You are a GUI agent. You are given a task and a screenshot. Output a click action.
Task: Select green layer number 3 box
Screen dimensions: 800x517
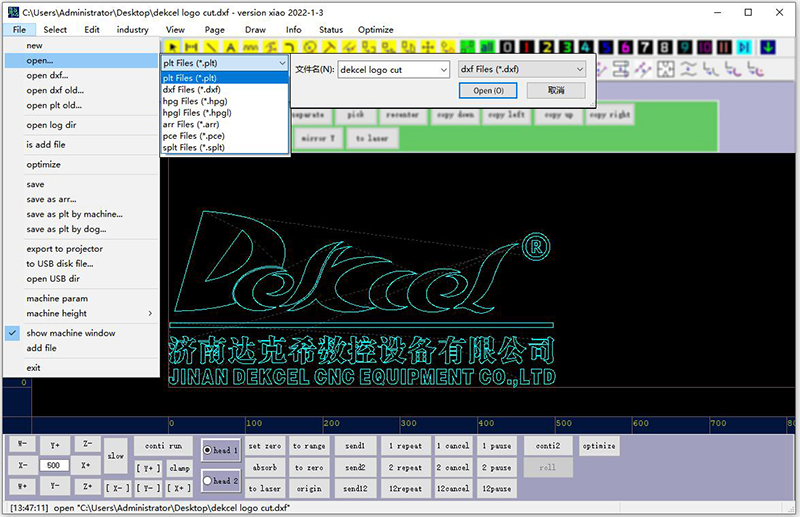[x=566, y=47]
